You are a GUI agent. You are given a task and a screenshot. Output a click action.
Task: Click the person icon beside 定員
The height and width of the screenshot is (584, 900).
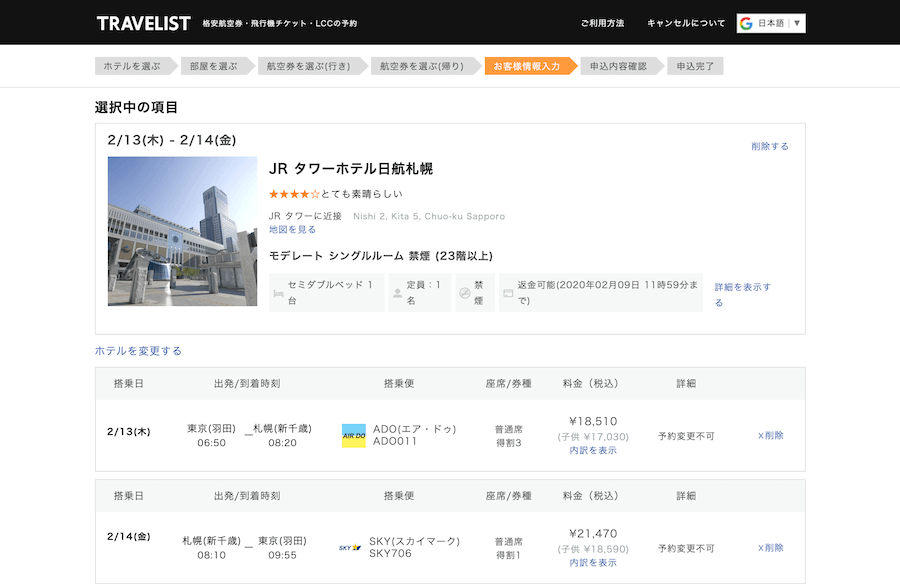click(397, 293)
